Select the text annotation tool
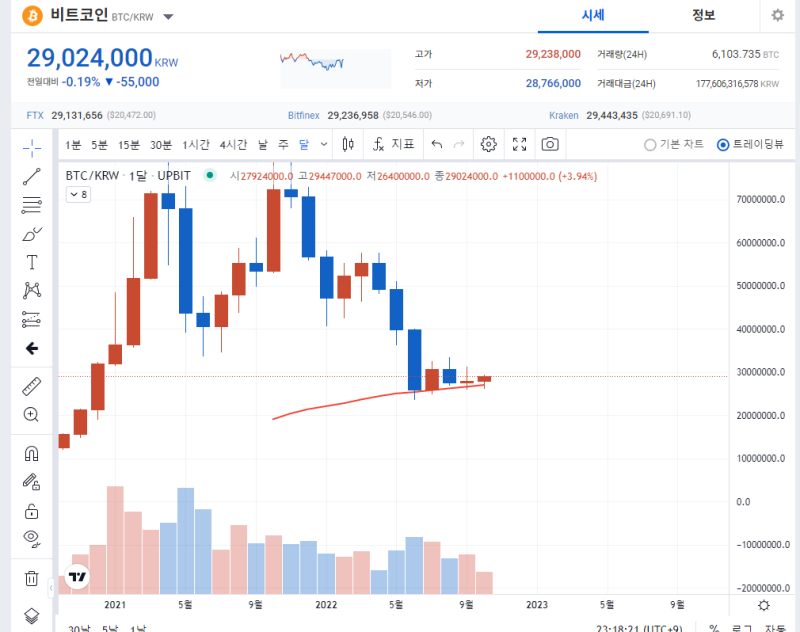The height and width of the screenshot is (632, 800). pos(32,262)
